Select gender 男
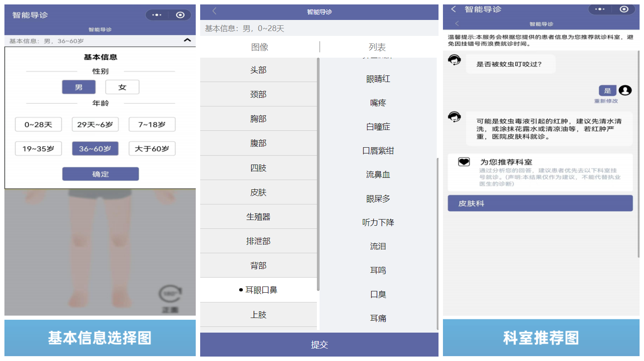Image resolution: width=644 pixels, height=361 pixels. pyautogui.click(x=79, y=87)
